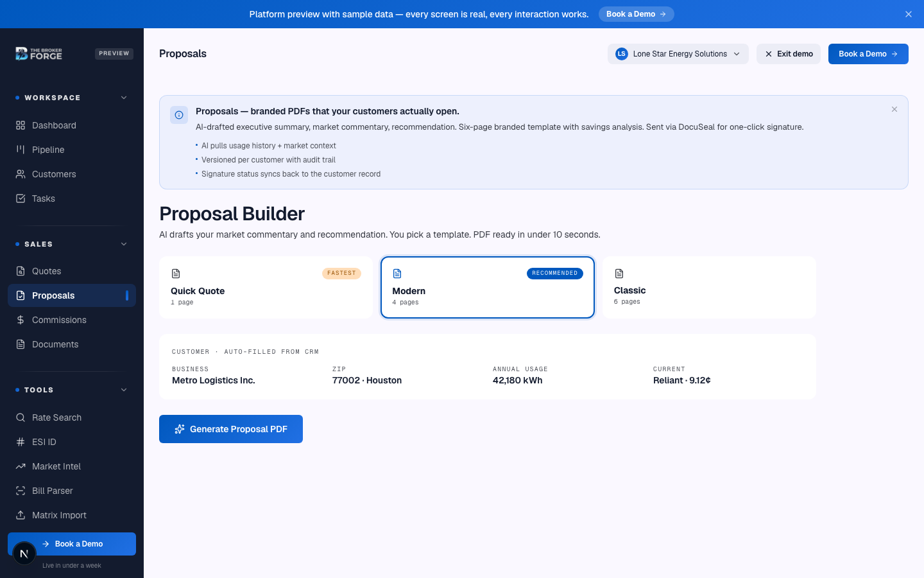The image size is (924, 578).
Task: Click the PREVIEW badge
Action: [x=114, y=54]
